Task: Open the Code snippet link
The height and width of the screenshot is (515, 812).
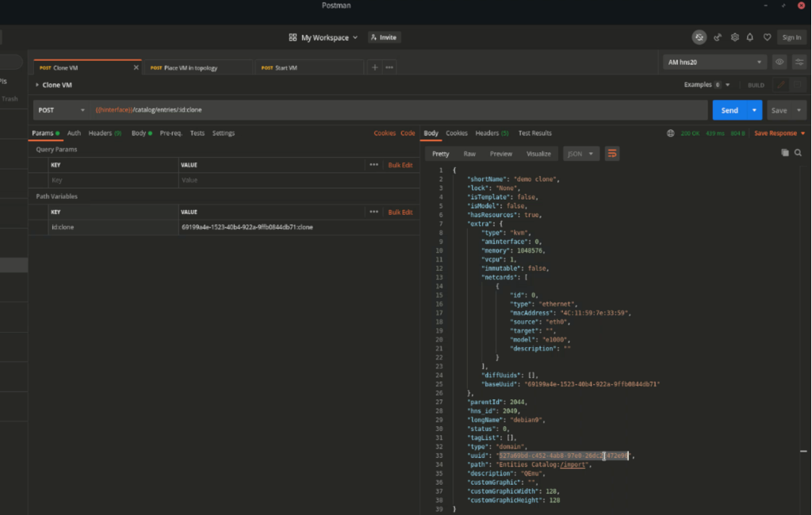Action: coord(408,133)
